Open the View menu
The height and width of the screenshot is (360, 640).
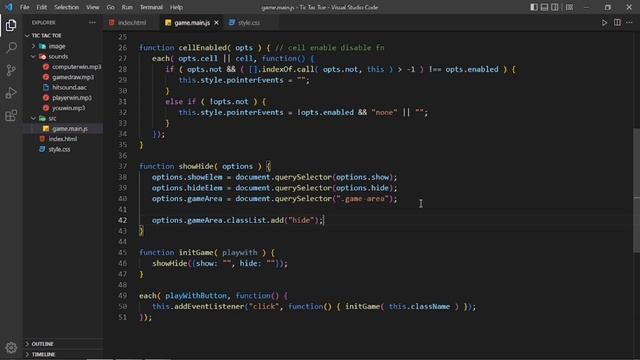[x=93, y=7]
